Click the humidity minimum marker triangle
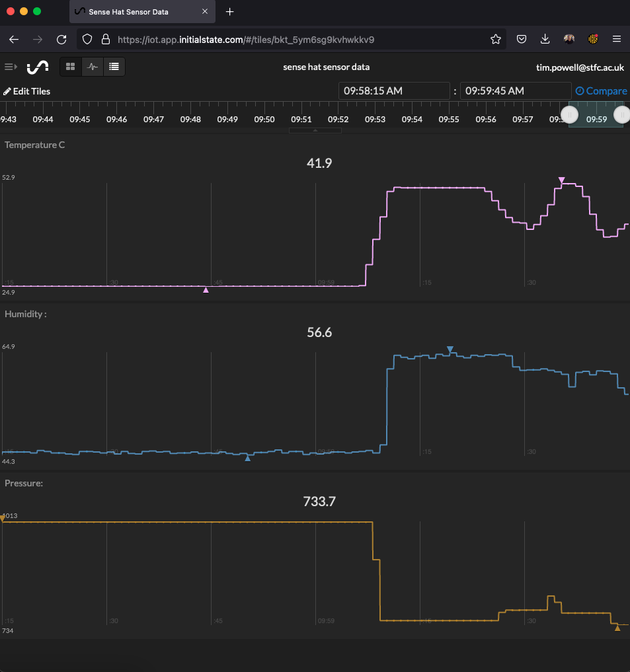The width and height of the screenshot is (630, 672). click(x=247, y=459)
